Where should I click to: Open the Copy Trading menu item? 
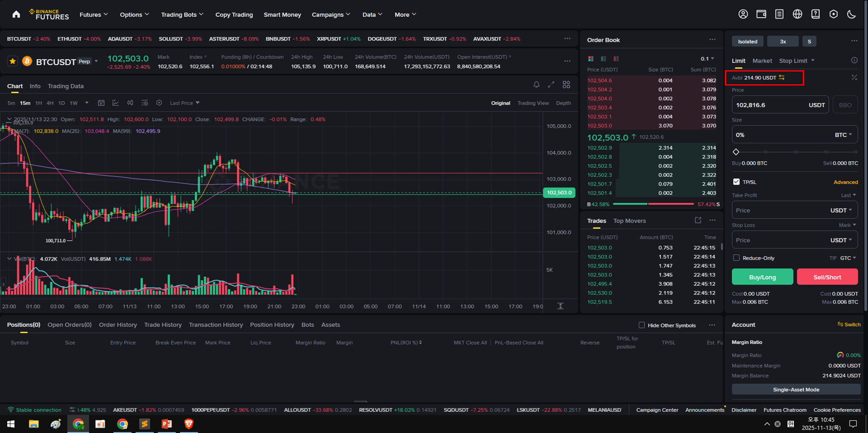coord(234,14)
